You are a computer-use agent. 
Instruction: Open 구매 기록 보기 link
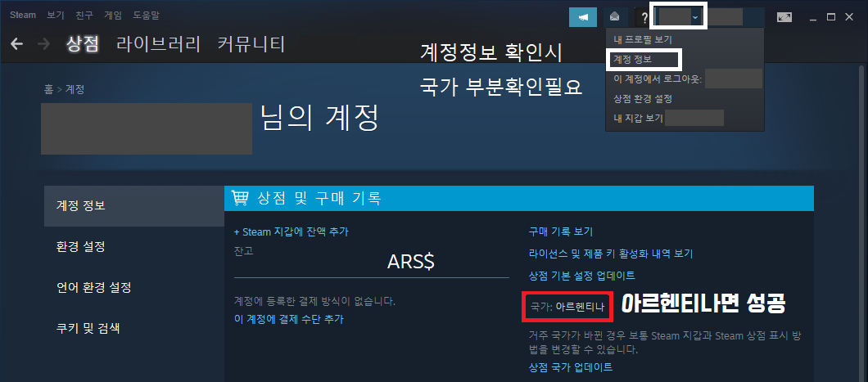(x=561, y=231)
